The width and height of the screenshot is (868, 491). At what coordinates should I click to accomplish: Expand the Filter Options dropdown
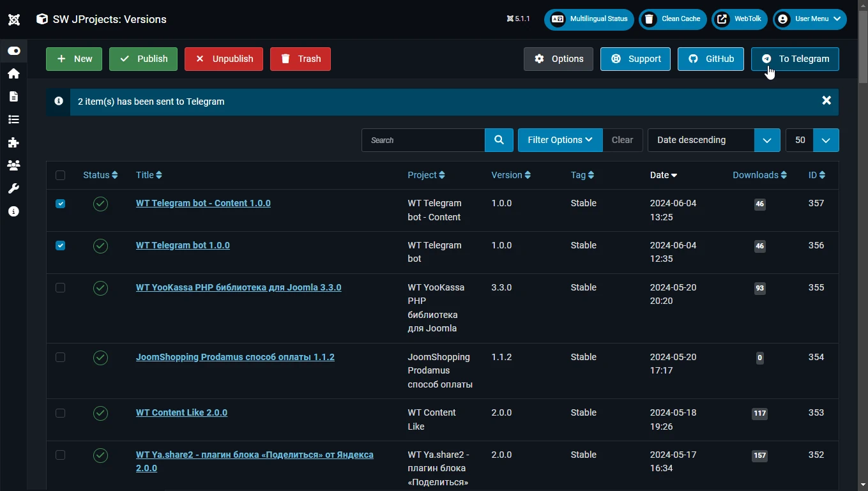(x=560, y=140)
